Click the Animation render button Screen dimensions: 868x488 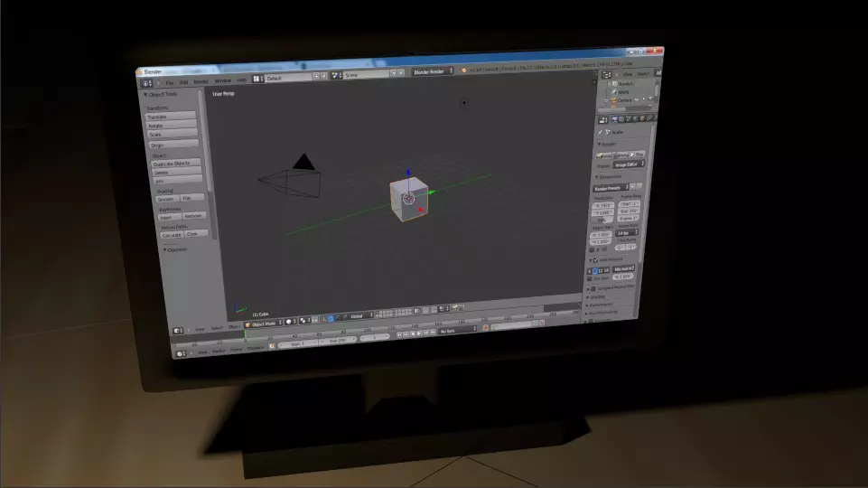[620, 155]
